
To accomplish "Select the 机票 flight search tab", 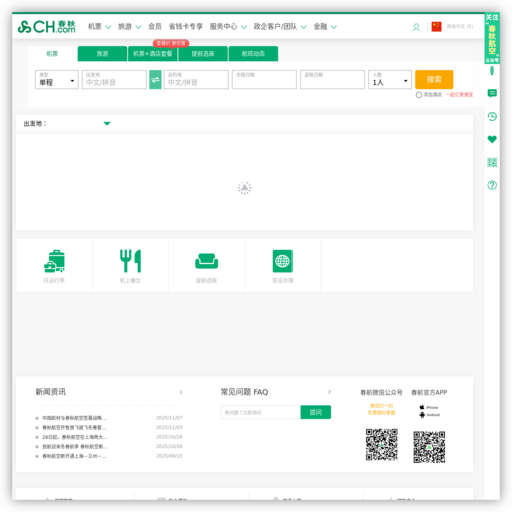I will (52, 54).
